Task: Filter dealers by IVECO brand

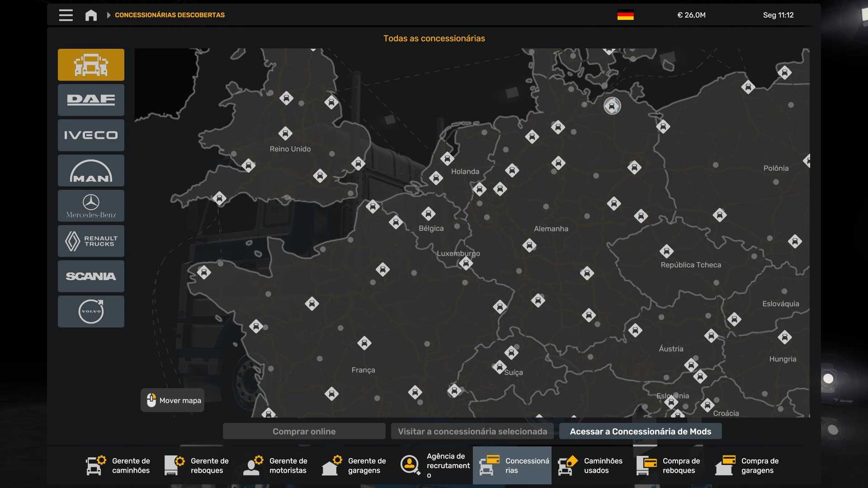Action: 91,135
